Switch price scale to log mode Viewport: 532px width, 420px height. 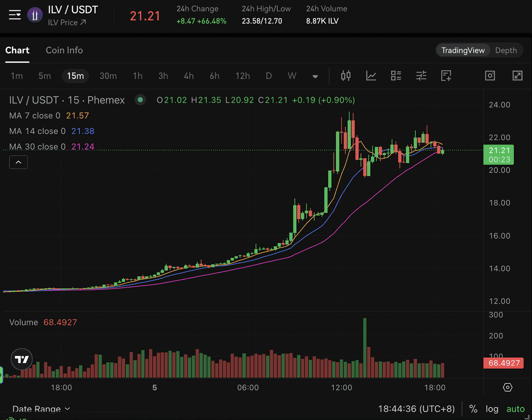click(492, 409)
